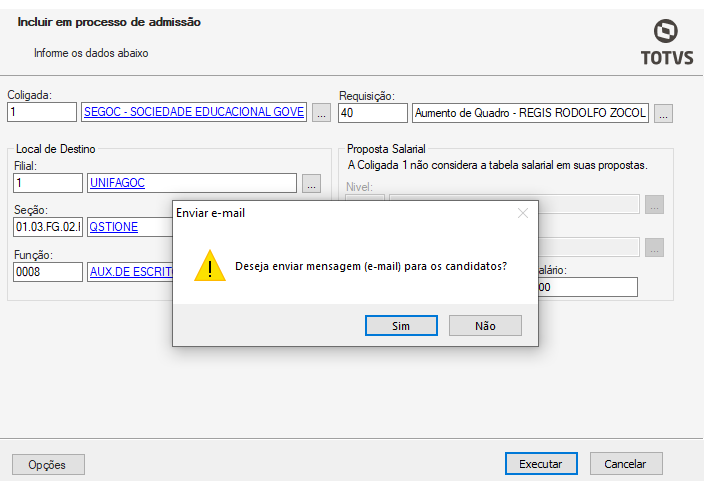Image resolution: width=704 pixels, height=481 pixels.
Task: Focus the Requisição number field containing 40
Action: [372, 112]
